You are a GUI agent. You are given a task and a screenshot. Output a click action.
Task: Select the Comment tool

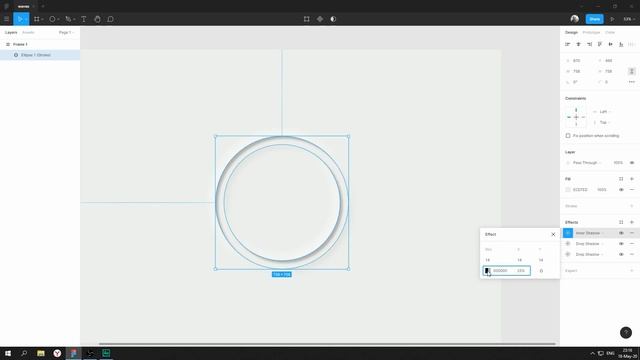[x=110, y=19]
